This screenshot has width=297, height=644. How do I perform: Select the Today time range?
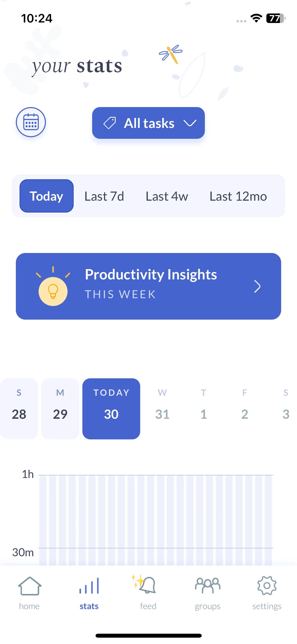click(46, 196)
